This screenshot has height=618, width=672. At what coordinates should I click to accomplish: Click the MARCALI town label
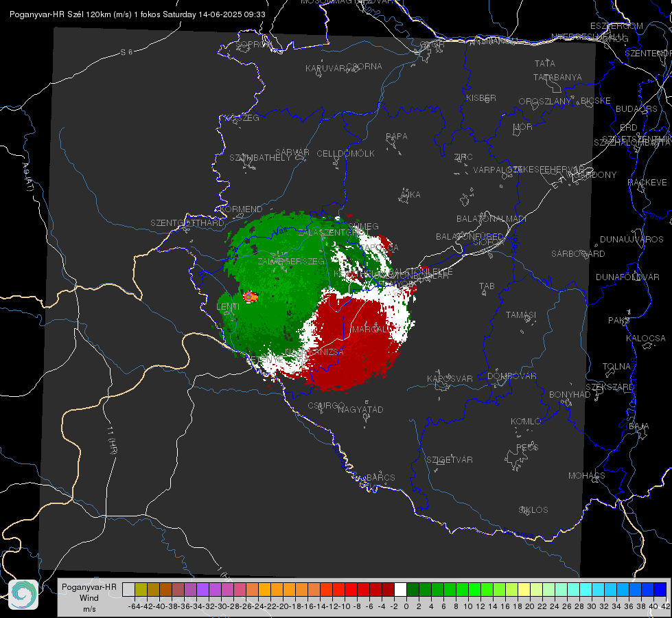372,330
